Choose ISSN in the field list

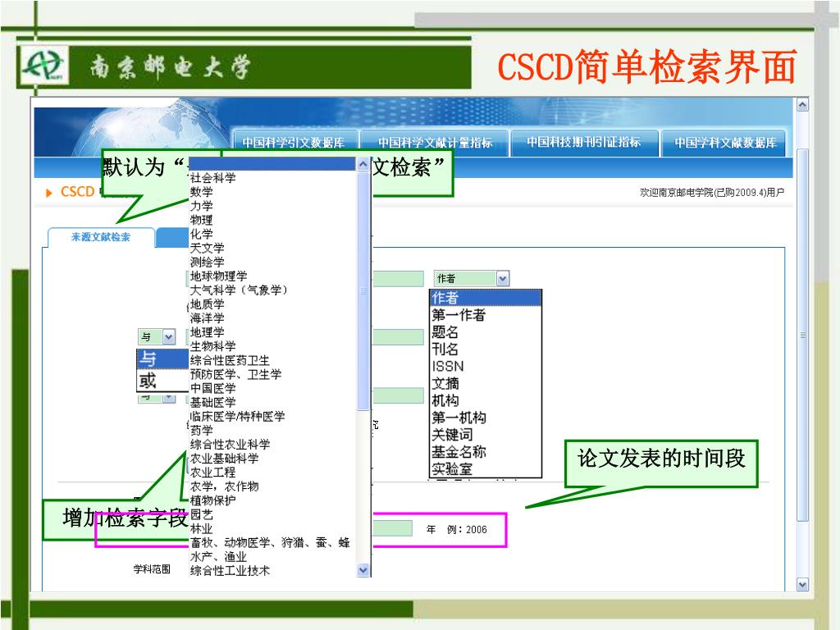coord(486,367)
